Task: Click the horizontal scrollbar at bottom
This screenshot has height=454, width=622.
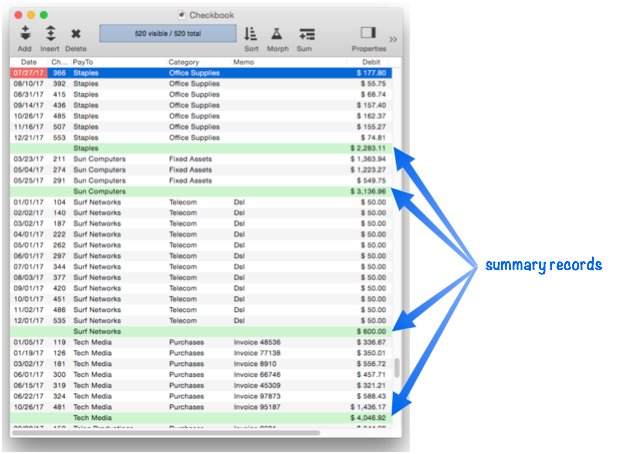Action: tap(166, 433)
